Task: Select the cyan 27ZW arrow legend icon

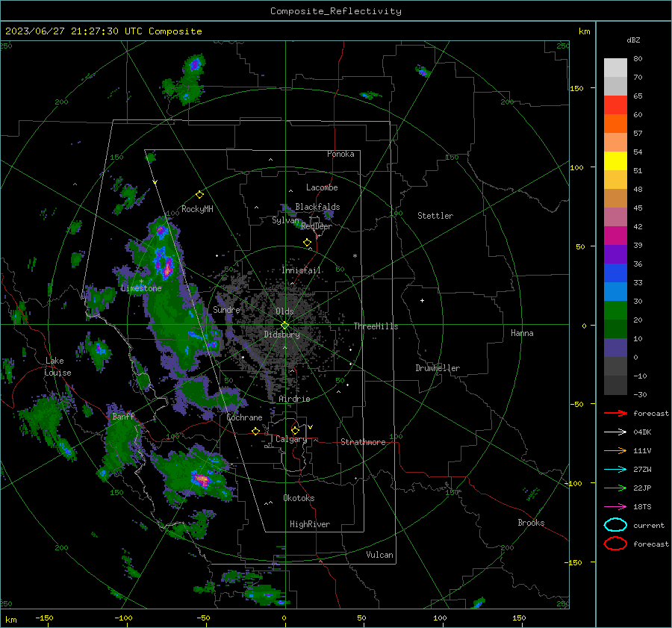Action: (x=615, y=470)
